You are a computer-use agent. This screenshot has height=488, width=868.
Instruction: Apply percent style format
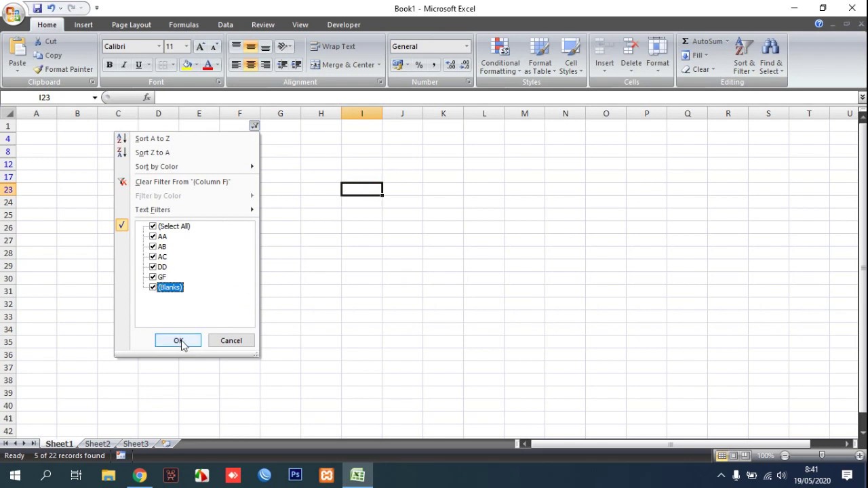[419, 65]
